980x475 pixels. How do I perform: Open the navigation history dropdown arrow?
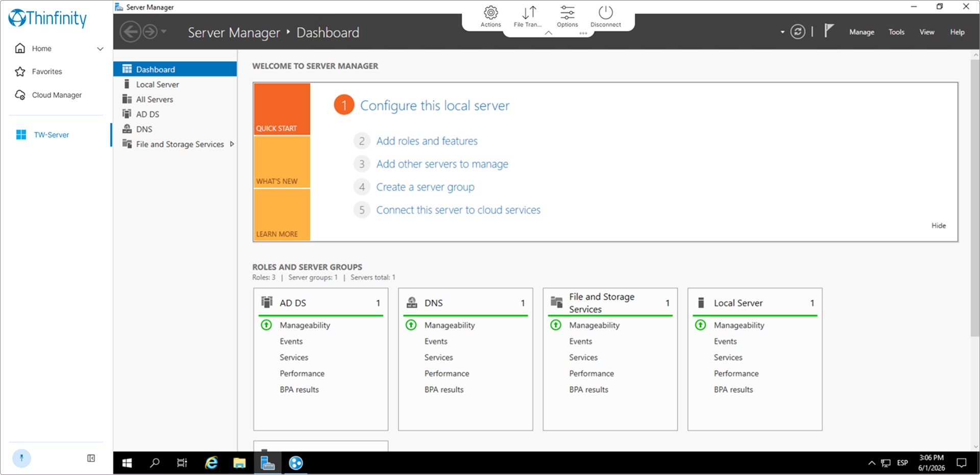point(164,32)
